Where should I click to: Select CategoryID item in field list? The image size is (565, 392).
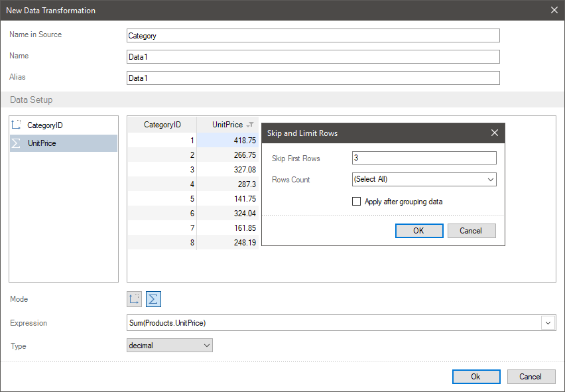click(x=45, y=125)
